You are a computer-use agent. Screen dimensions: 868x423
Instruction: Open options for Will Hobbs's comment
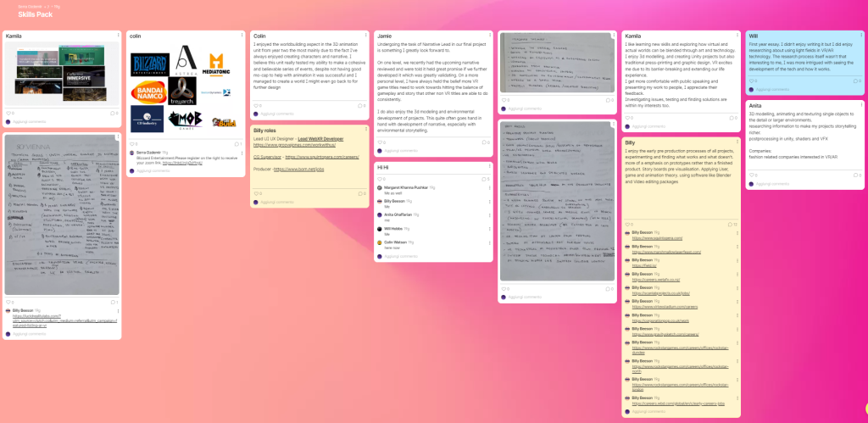[490, 229]
